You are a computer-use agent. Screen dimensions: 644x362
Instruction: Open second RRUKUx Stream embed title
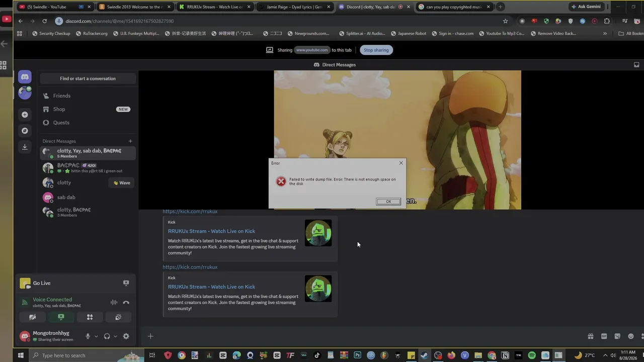click(211, 287)
